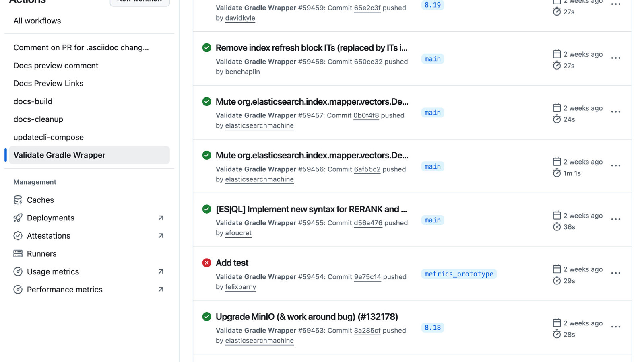Click the Performance metrics gauge icon
The image size is (644, 362).
(18, 290)
